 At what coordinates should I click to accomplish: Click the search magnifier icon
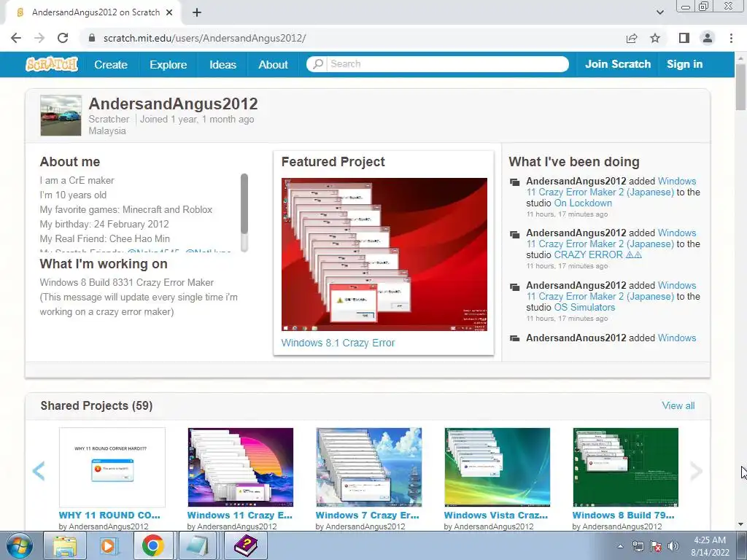[318, 64]
